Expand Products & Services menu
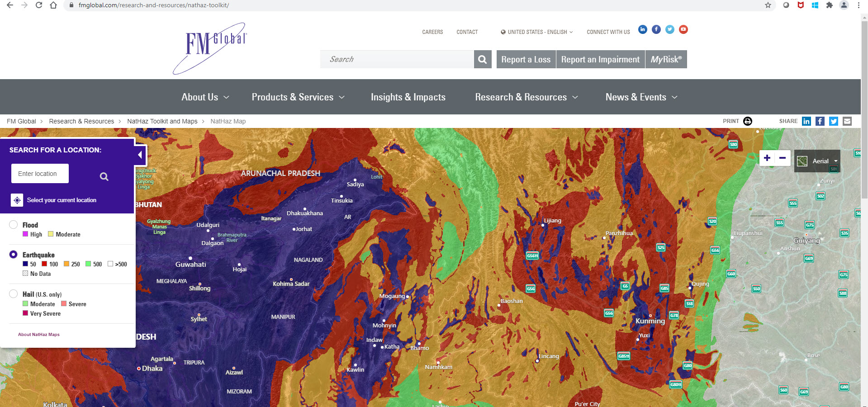Image resolution: width=868 pixels, height=407 pixels. click(298, 97)
